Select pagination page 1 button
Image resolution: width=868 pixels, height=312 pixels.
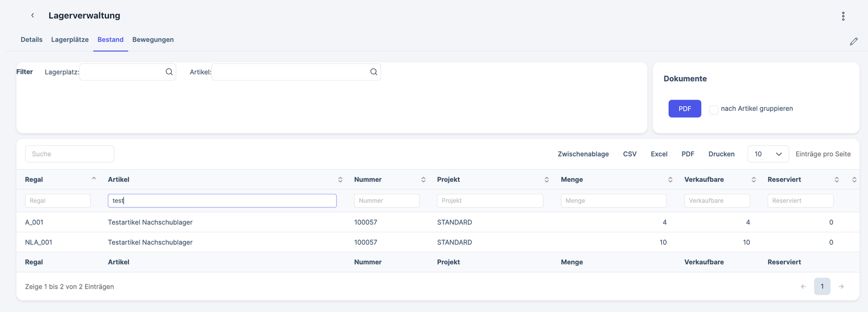[822, 286]
